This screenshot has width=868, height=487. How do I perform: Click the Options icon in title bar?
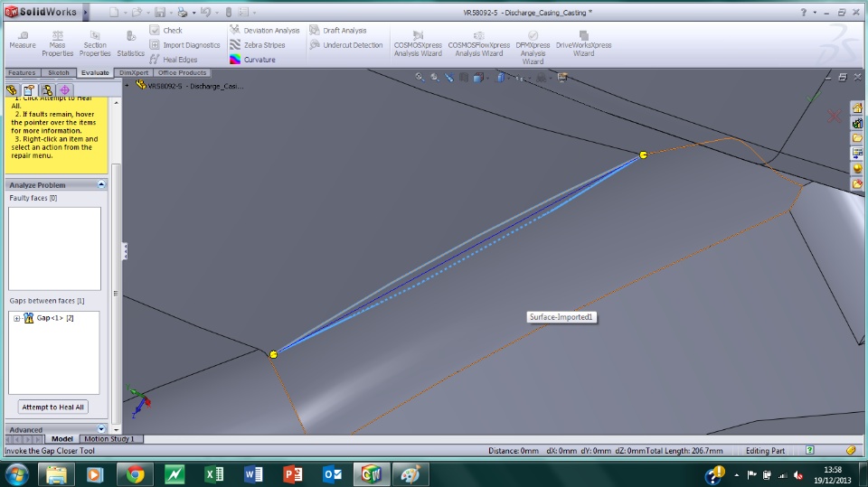[243, 12]
